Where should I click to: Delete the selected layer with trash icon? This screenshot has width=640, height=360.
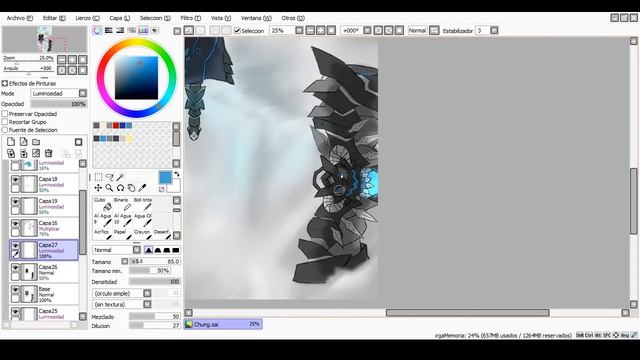49,153
